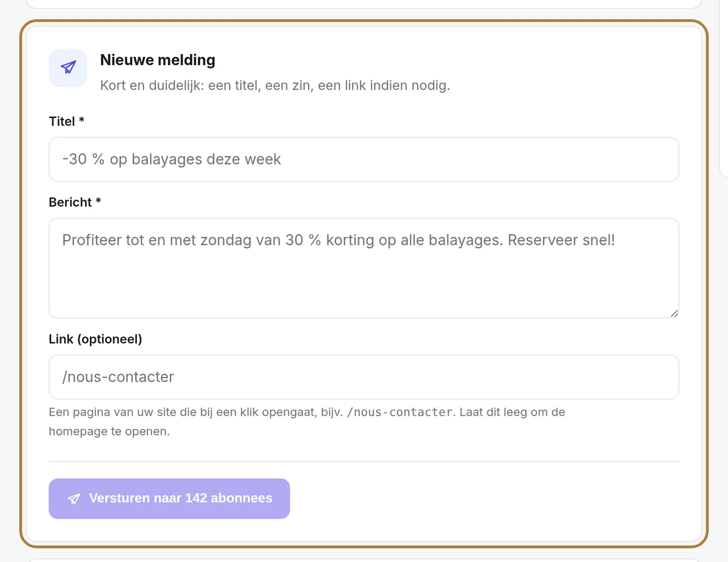Click the 'Link (optioneel)' label
Screen dimensions: 728x562
click(96, 339)
